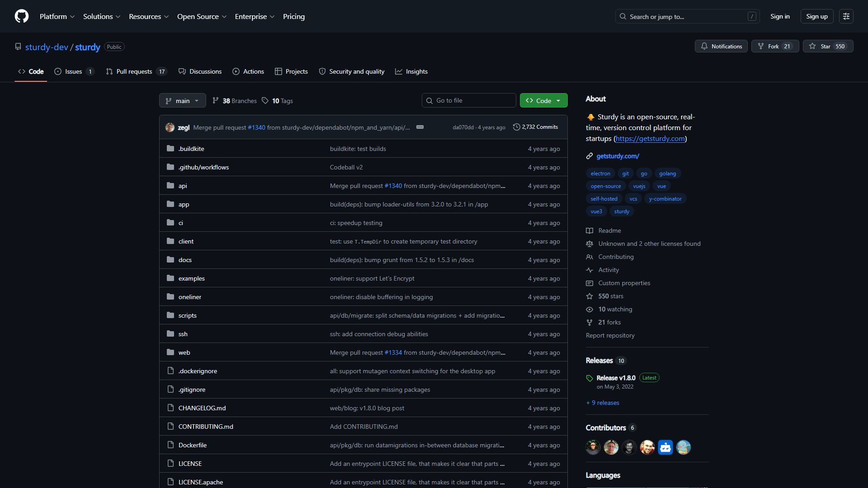The height and width of the screenshot is (488, 868).
Task: Click the Contributing people icon
Action: (x=590, y=257)
